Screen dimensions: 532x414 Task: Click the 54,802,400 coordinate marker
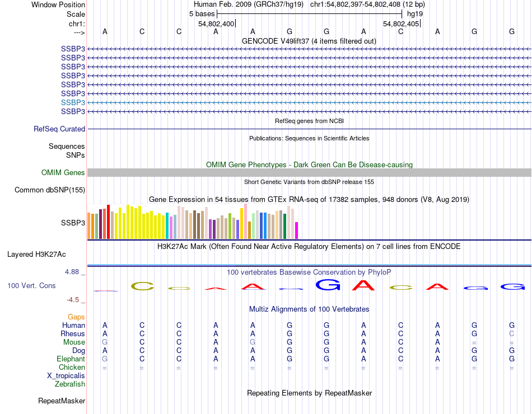point(216,23)
